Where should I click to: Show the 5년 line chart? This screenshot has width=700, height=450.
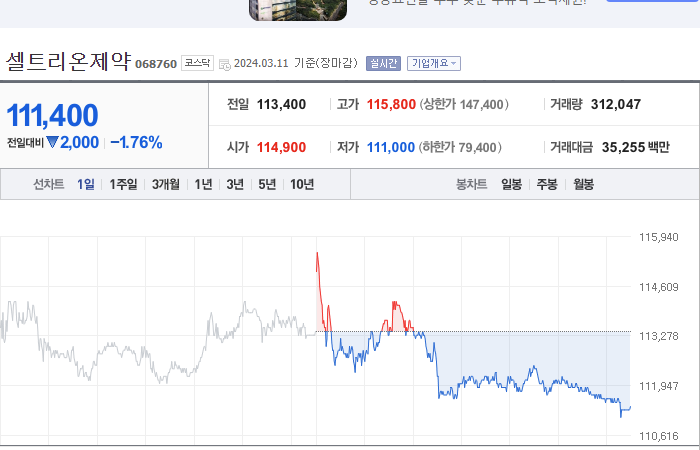tap(267, 184)
